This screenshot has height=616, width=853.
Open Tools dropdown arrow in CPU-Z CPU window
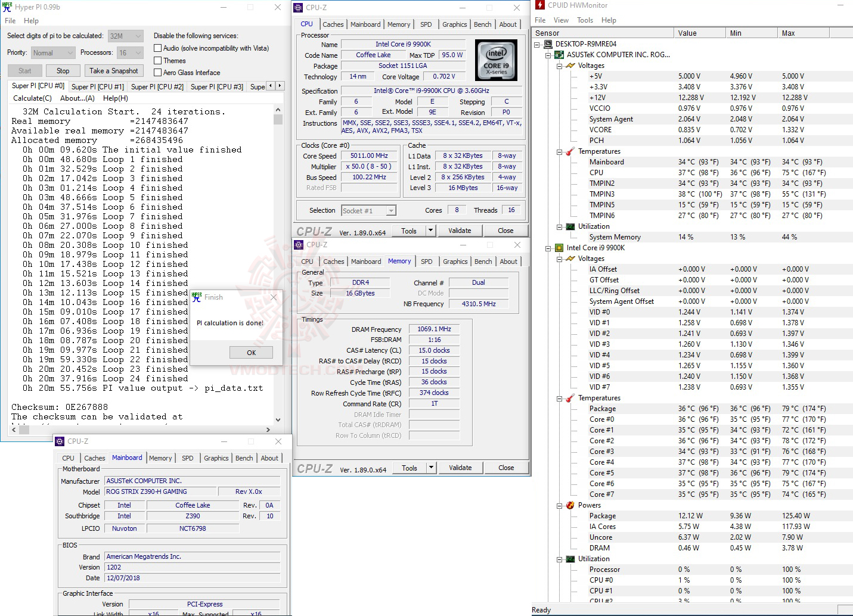coord(430,231)
